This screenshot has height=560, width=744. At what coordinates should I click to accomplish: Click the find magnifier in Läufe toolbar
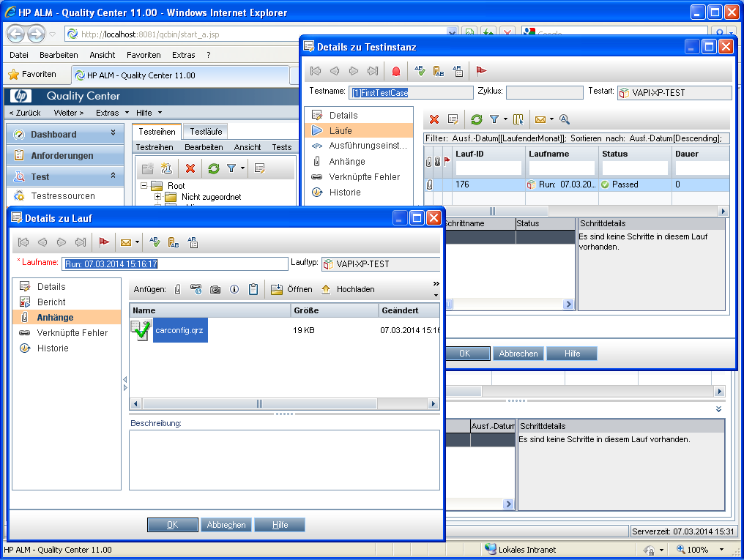point(564,119)
